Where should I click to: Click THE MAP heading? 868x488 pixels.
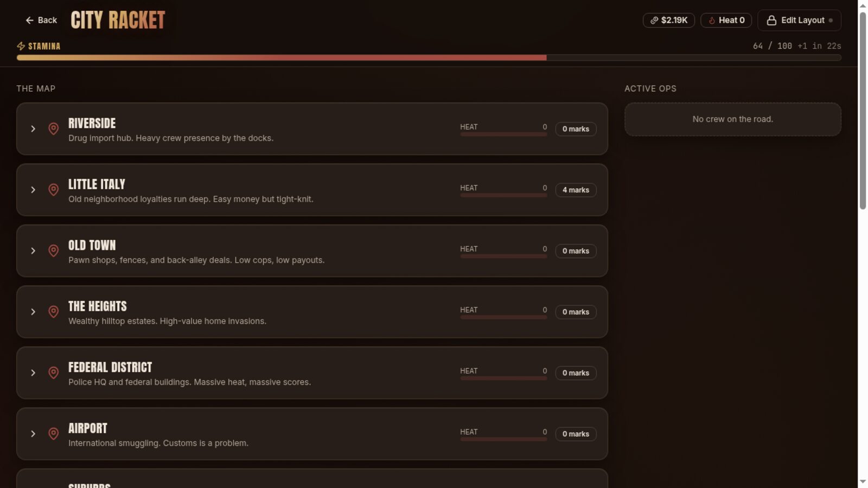tap(36, 88)
